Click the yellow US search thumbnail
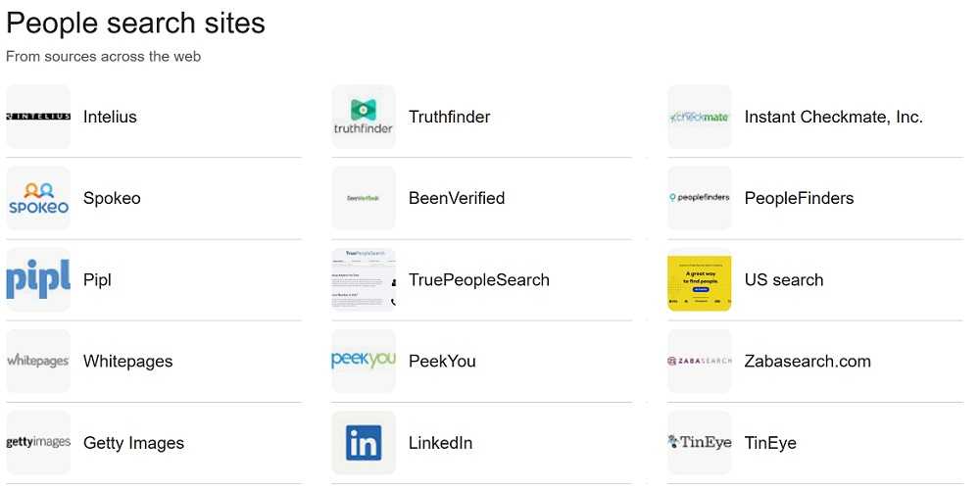The width and height of the screenshot is (980, 490). (x=700, y=280)
